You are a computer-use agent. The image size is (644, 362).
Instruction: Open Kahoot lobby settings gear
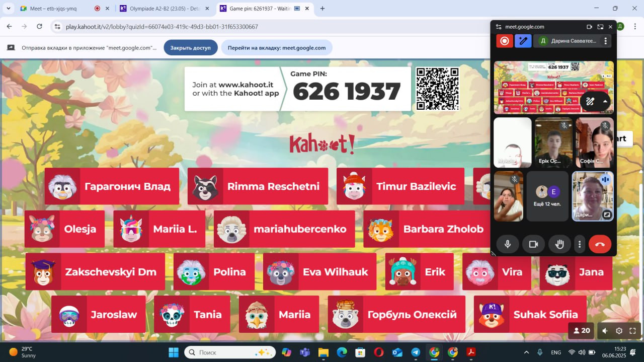coord(619,331)
